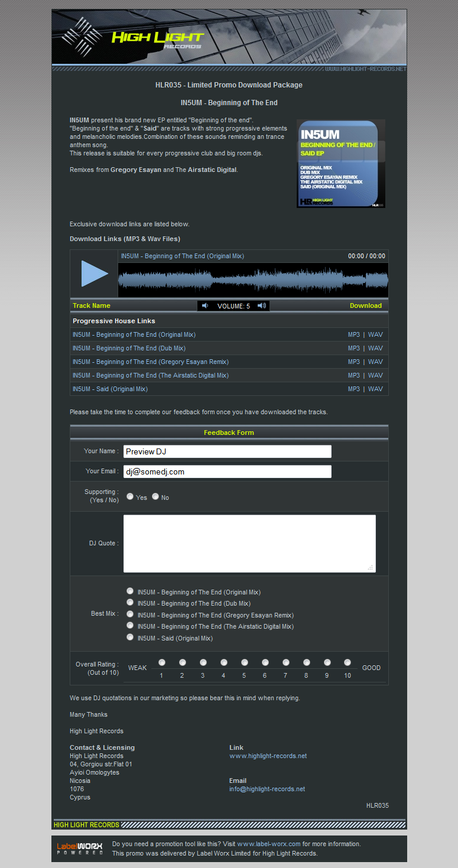The width and height of the screenshot is (458, 868).
Task: Email info@highlight-records.net
Action: (x=267, y=789)
